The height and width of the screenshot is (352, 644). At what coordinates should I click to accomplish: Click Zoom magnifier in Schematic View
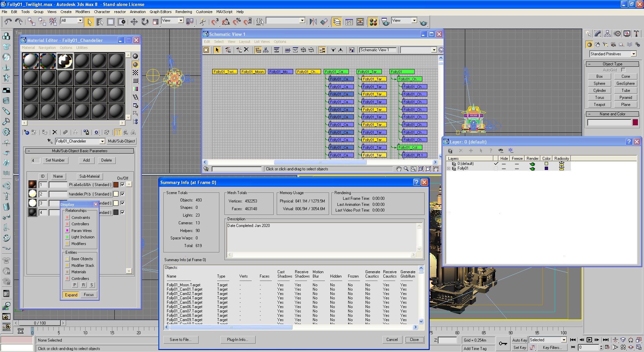[x=406, y=169]
